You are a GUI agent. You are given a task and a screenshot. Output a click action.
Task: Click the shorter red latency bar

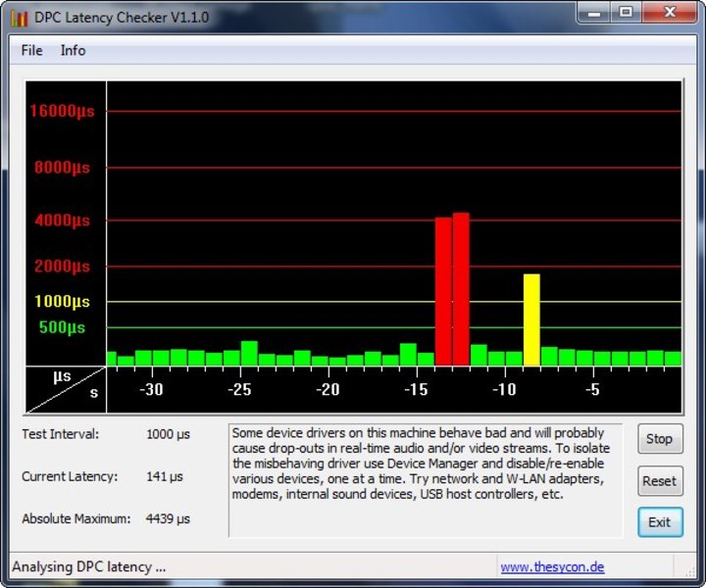point(443,291)
